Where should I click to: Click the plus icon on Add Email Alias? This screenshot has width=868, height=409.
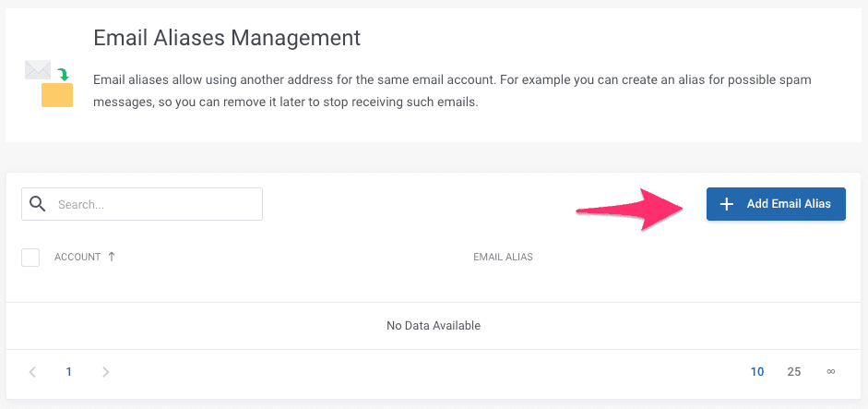pos(726,204)
